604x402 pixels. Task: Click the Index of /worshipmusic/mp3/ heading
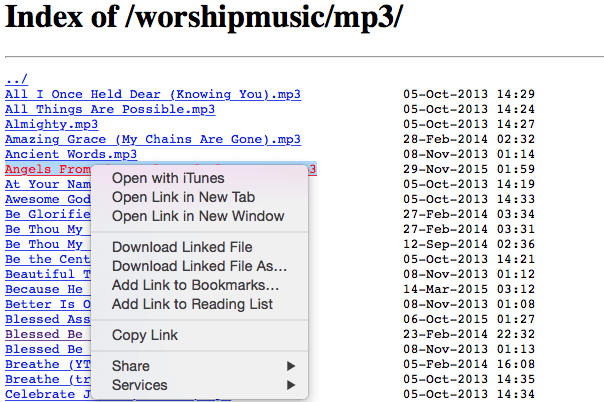[x=204, y=17]
